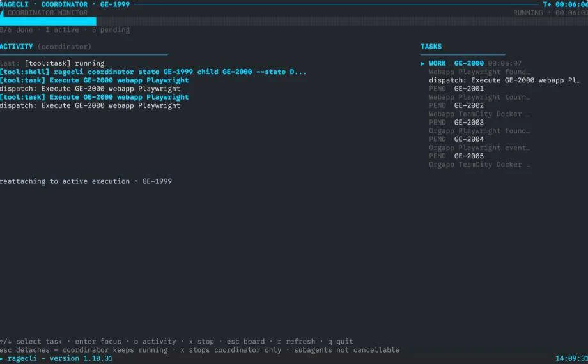The height and width of the screenshot is (364, 588).
Task: Select pending task GE-2004
Action: pos(456,139)
